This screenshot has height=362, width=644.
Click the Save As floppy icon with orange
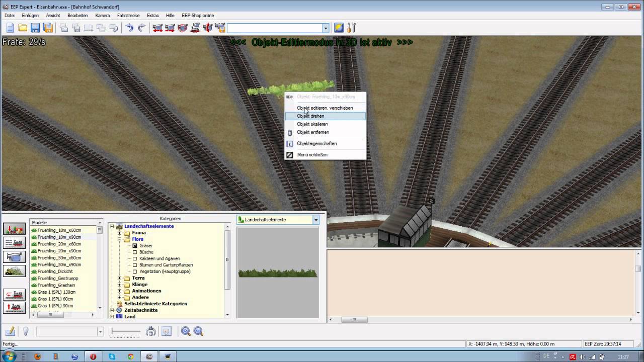[48, 28]
